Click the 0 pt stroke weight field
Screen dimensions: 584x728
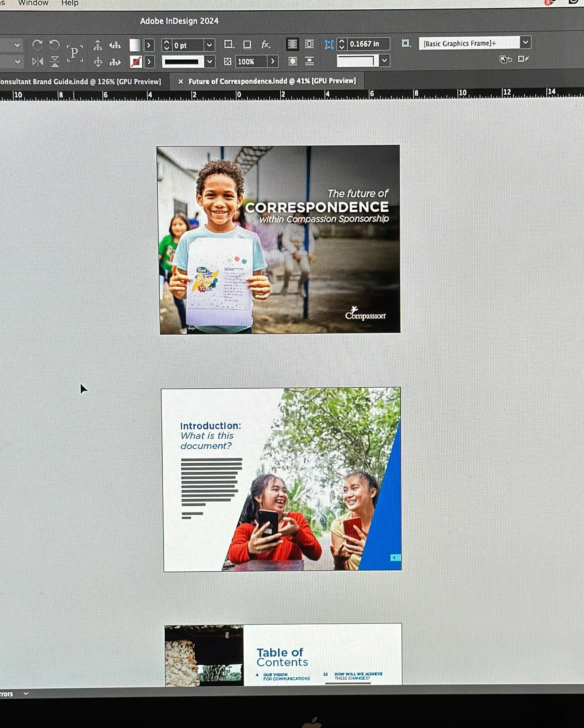[x=188, y=45]
